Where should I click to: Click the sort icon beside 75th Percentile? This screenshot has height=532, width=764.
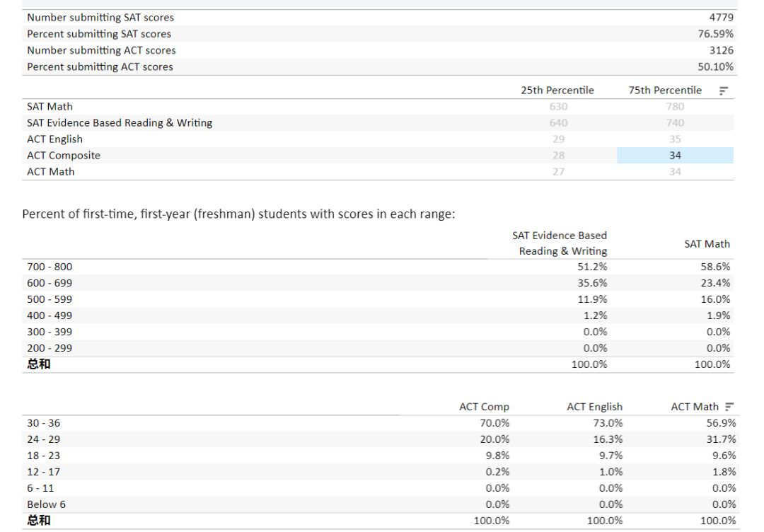pyautogui.click(x=724, y=91)
